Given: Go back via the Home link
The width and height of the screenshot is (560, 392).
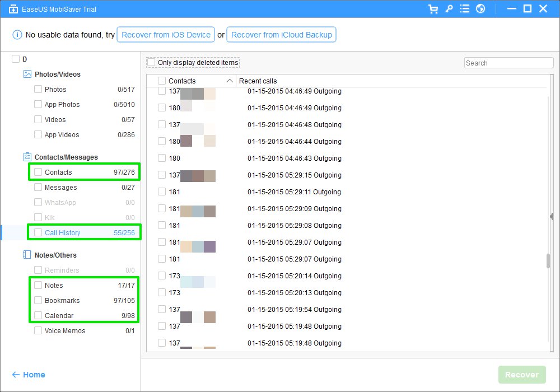Looking at the screenshot, I should (29, 375).
